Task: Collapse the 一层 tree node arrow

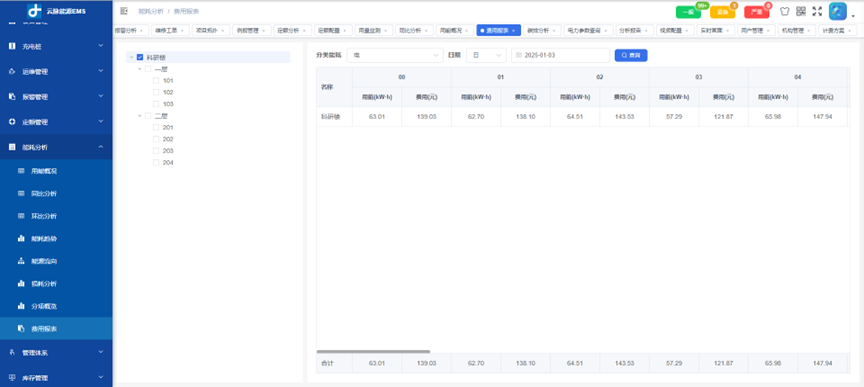Action: pos(139,69)
